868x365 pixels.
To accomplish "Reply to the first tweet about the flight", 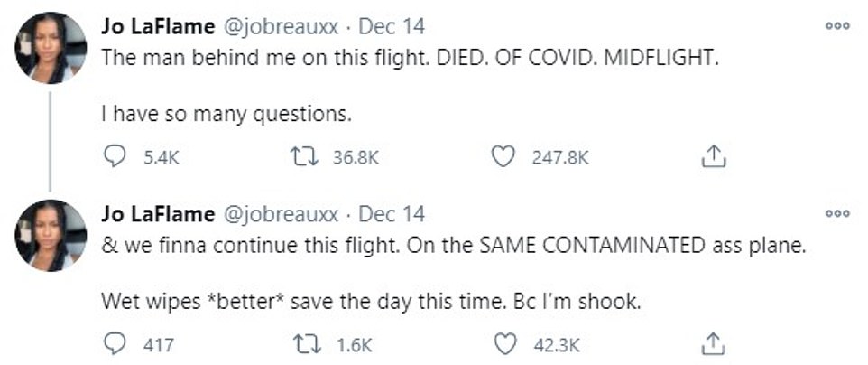I will pyautogui.click(x=115, y=157).
